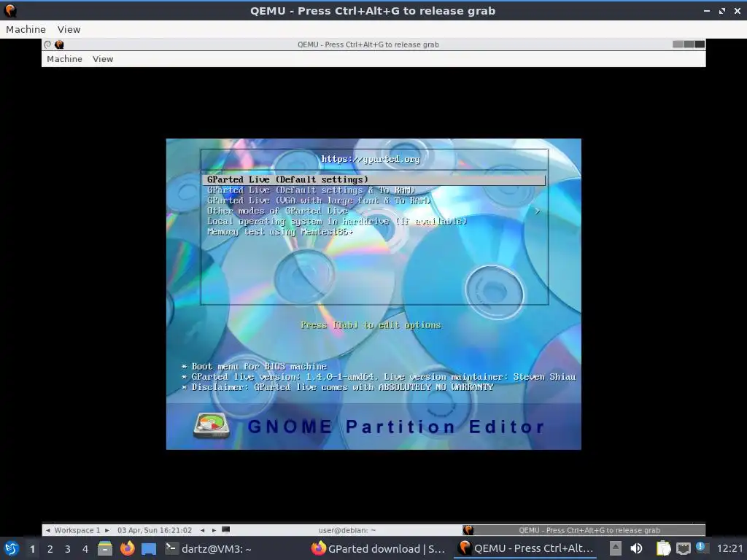Switch to workspace 2 in the pager

tap(50, 549)
